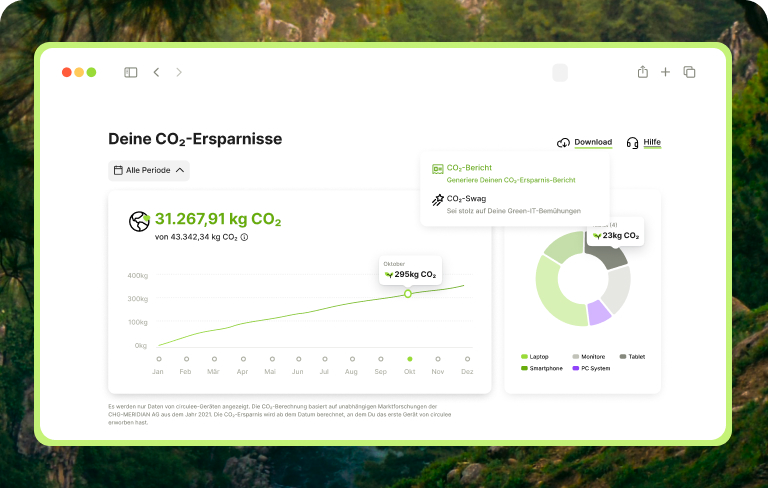Click the CO₂-Bericht report icon
This screenshot has width=768, height=488.
437,169
